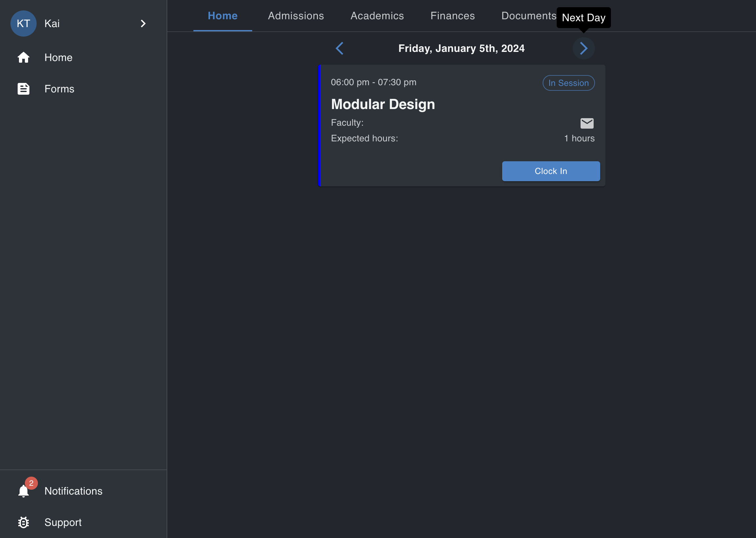Email faculty via envelope icon
This screenshot has width=756, height=538.
click(x=587, y=123)
